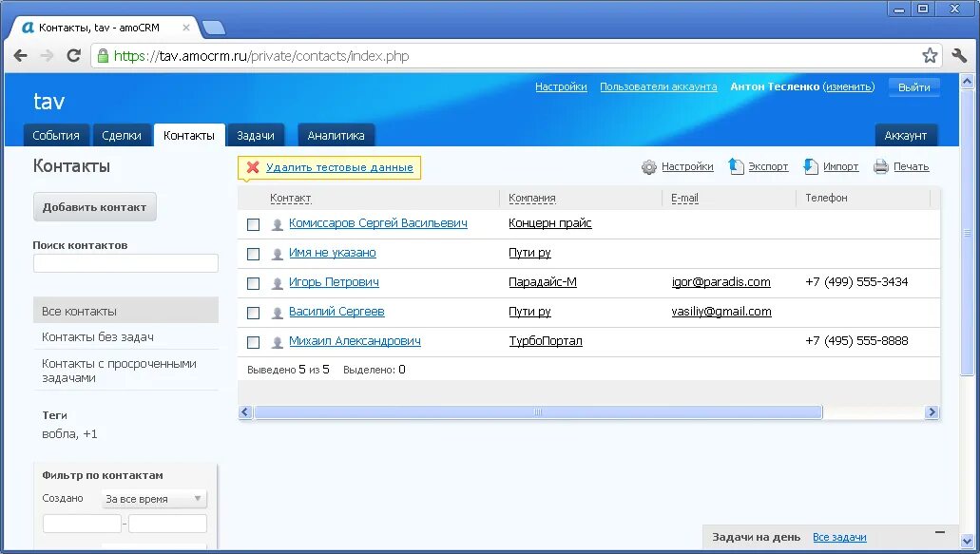
Task: Click Удалить тестовые данные link
Action: tap(339, 166)
